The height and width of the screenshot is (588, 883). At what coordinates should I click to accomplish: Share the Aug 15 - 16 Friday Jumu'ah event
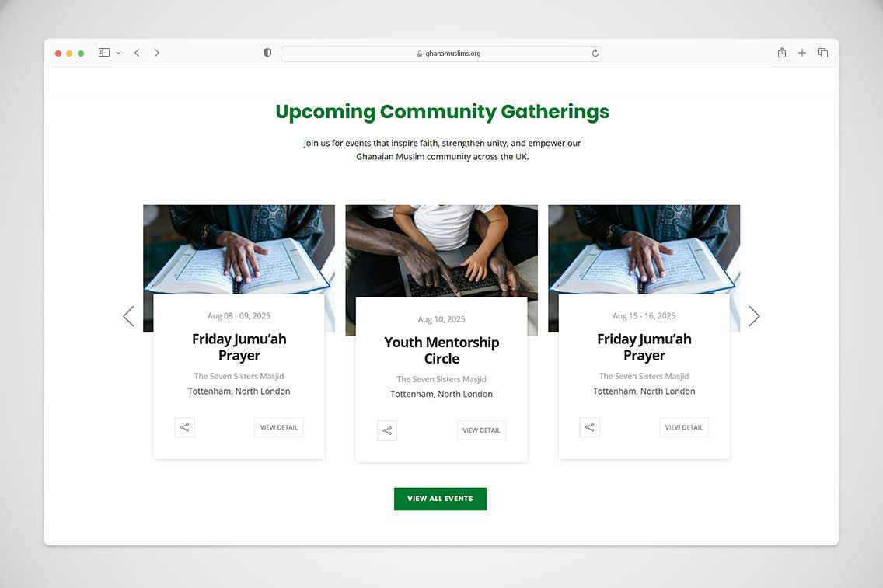[590, 428]
